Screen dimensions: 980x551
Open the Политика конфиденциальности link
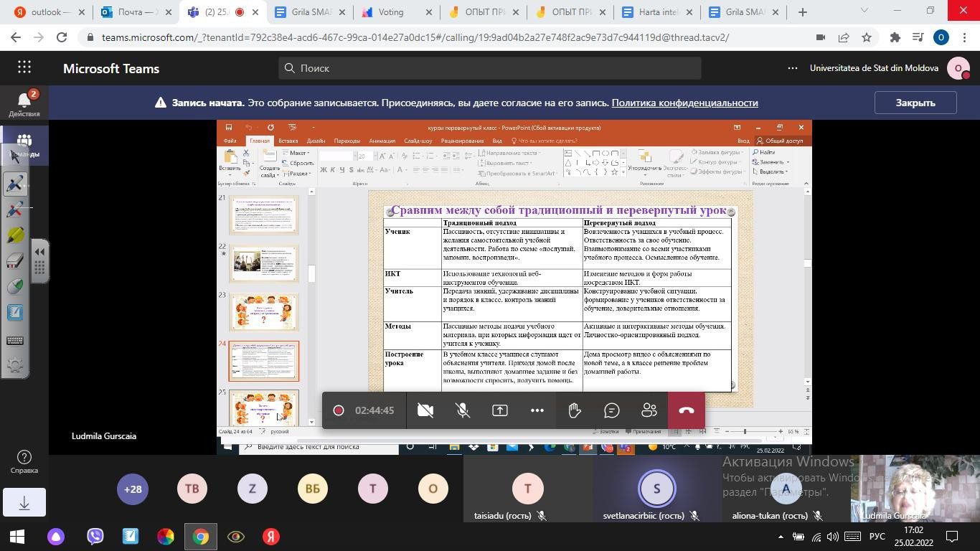coord(684,103)
